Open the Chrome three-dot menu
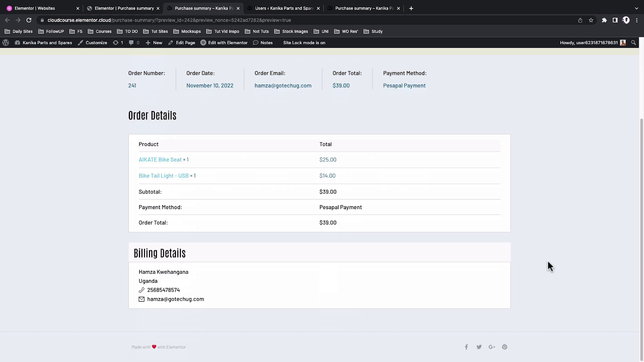Viewport: 644px width, 362px height. coord(637,20)
